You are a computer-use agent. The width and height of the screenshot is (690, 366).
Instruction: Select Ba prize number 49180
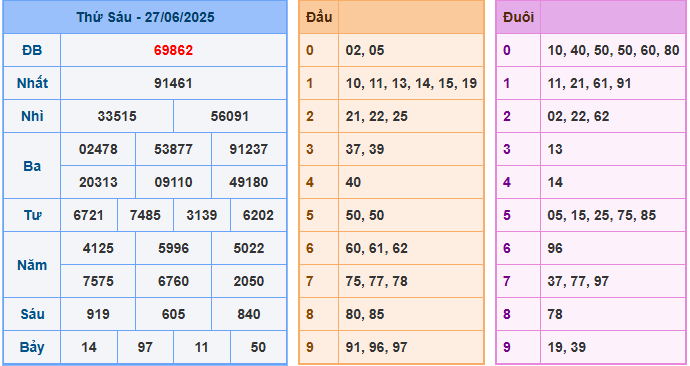click(x=249, y=182)
